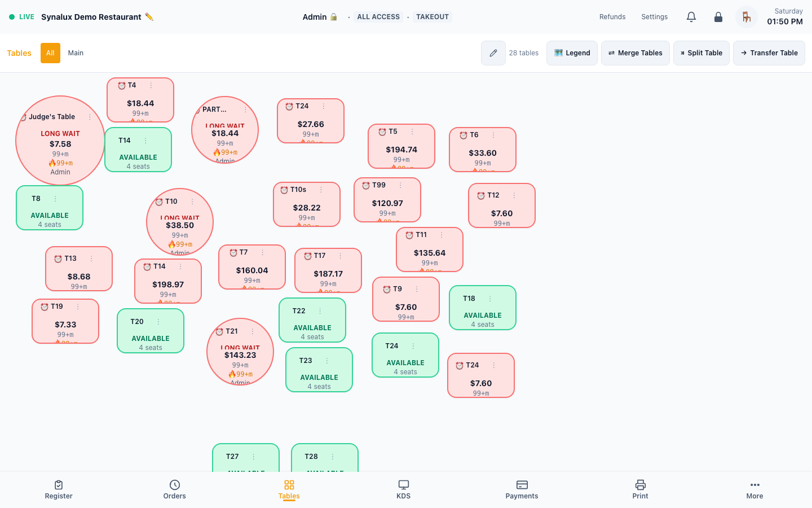The width and height of the screenshot is (812, 508).
Task: Click the Merge Tables button
Action: [x=636, y=53]
